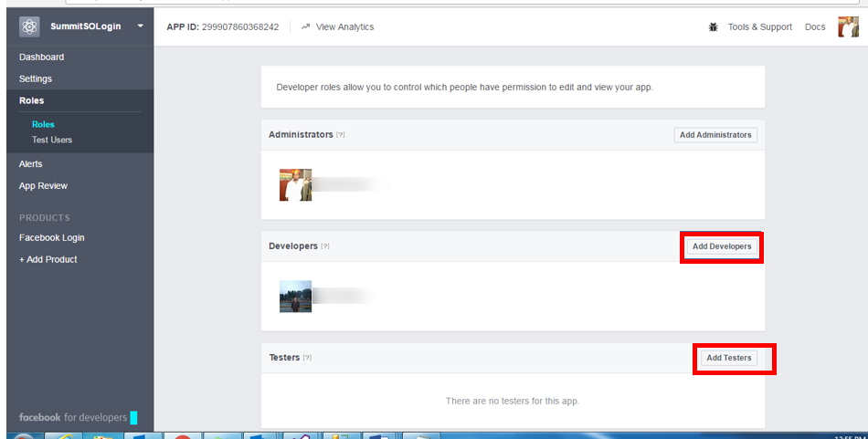Go to Settings in the sidebar

click(x=36, y=78)
